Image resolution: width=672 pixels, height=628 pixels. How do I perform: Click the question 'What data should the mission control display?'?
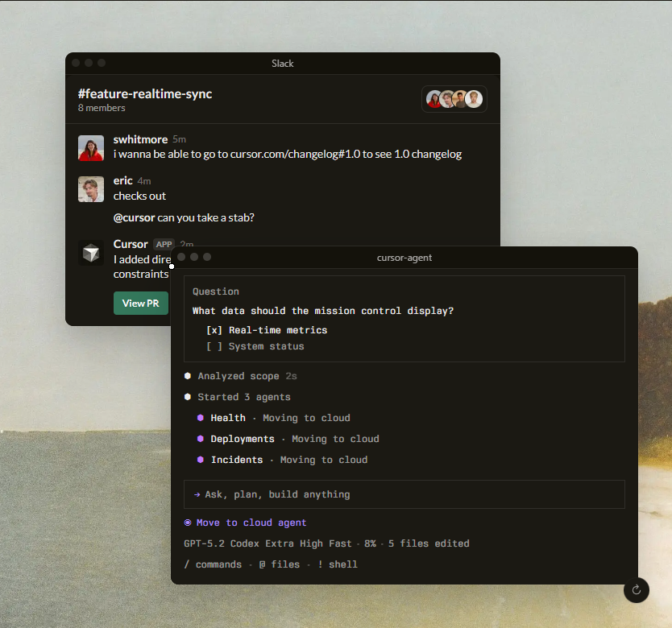point(323,311)
